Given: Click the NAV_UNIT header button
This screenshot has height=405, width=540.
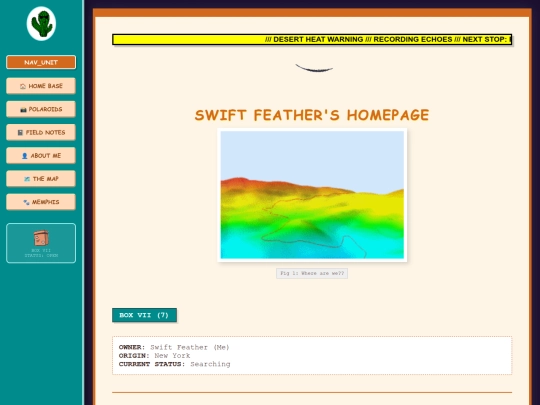Looking at the screenshot, I should click(41, 62).
